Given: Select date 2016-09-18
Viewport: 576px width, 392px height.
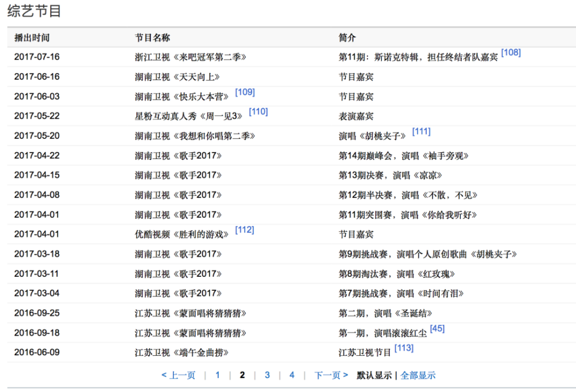Looking at the screenshot, I should tap(37, 333).
